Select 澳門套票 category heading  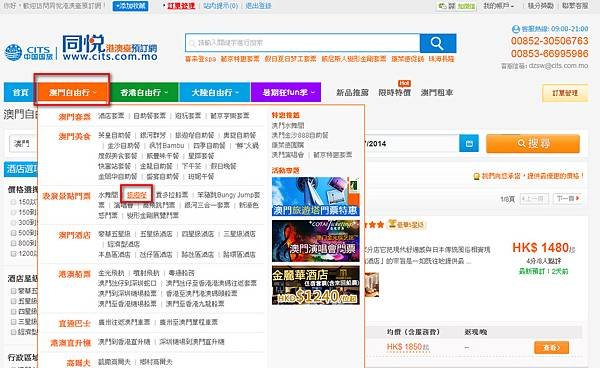pyautogui.click(x=75, y=117)
